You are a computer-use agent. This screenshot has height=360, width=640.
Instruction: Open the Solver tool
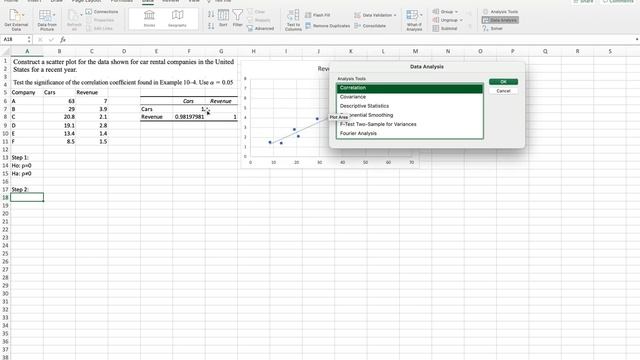coord(492,28)
